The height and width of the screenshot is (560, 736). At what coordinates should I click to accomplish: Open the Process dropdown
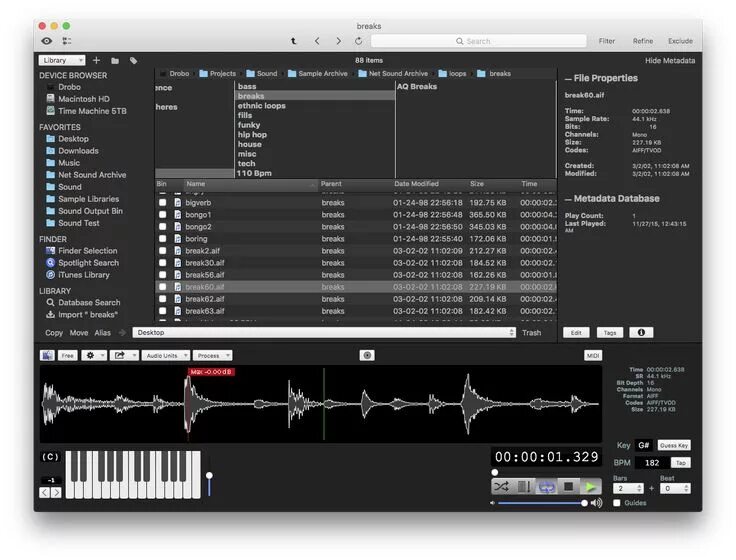tap(212, 356)
